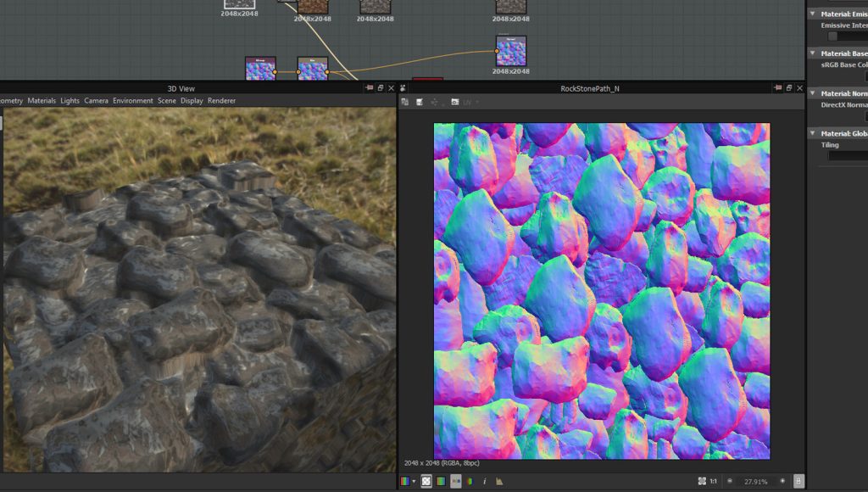Collapse the Material: Normal section

(x=812, y=93)
